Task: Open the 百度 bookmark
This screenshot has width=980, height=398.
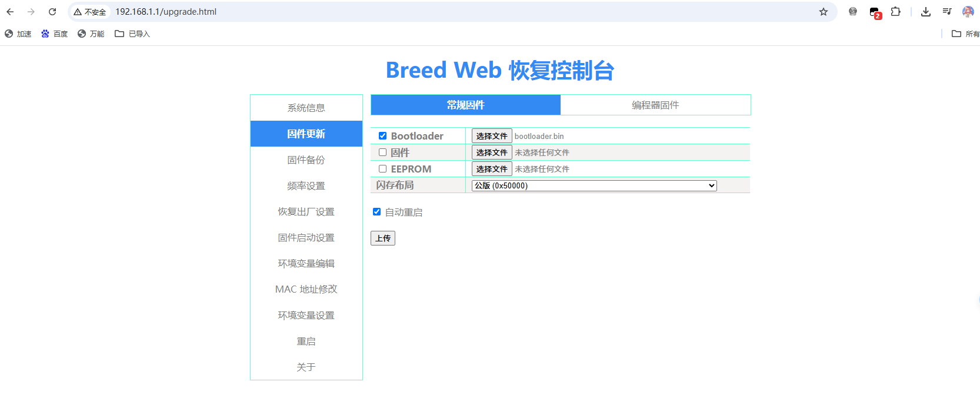Action: 54,34
